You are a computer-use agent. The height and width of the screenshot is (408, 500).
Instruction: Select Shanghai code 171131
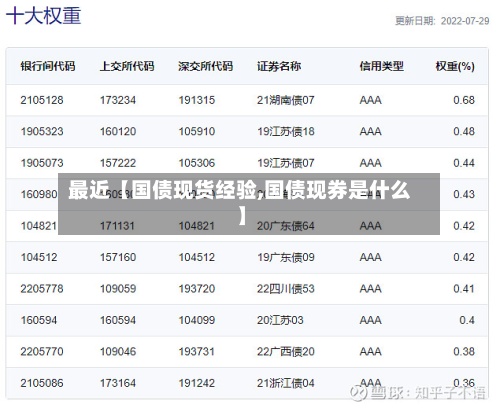click(x=117, y=226)
